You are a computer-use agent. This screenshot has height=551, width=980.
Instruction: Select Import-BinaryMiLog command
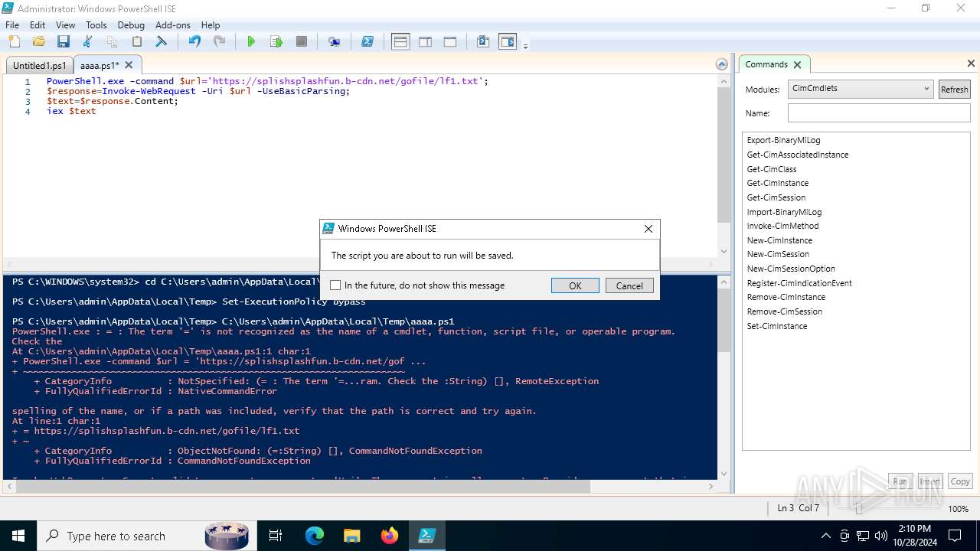click(x=784, y=212)
